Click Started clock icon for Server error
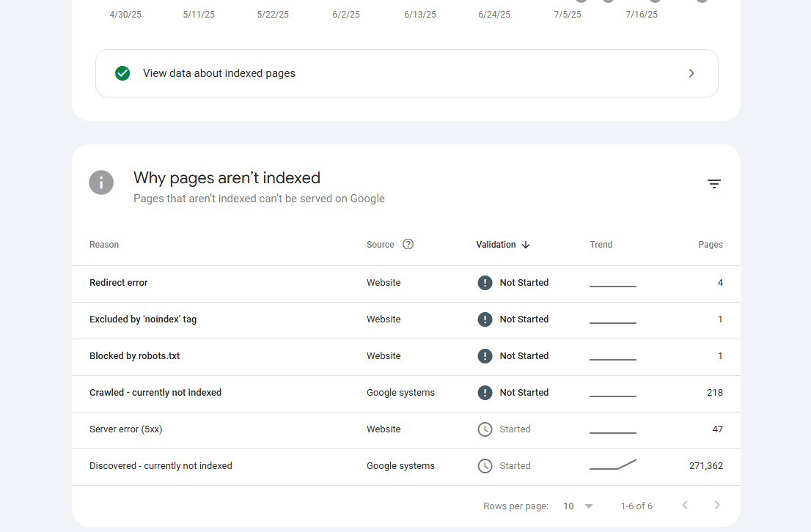811x532 pixels. pos(485,429)
